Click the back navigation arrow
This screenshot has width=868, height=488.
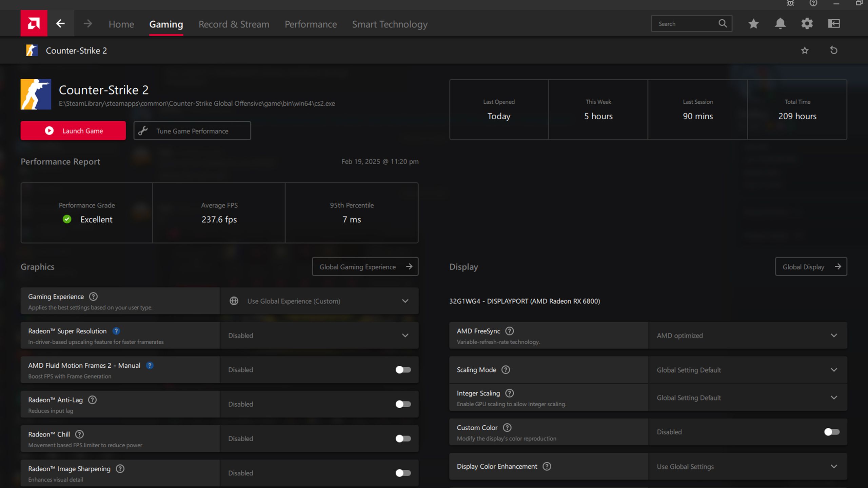60,23
